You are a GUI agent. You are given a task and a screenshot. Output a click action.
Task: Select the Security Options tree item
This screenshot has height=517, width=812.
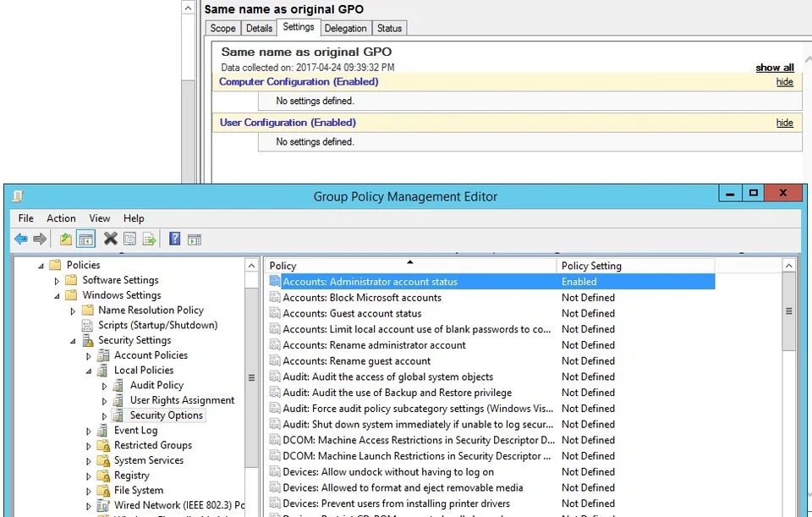click(167, 415)
